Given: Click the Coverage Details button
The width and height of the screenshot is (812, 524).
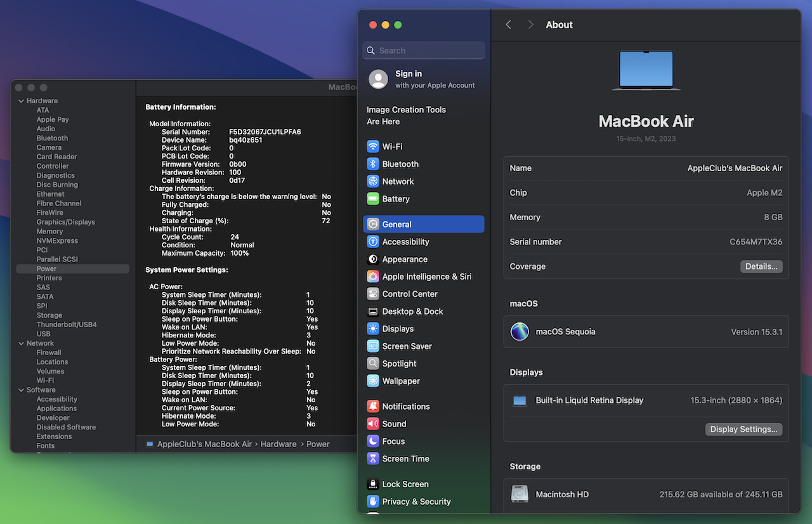Looking at the screenshot, I should pos(761,266).
